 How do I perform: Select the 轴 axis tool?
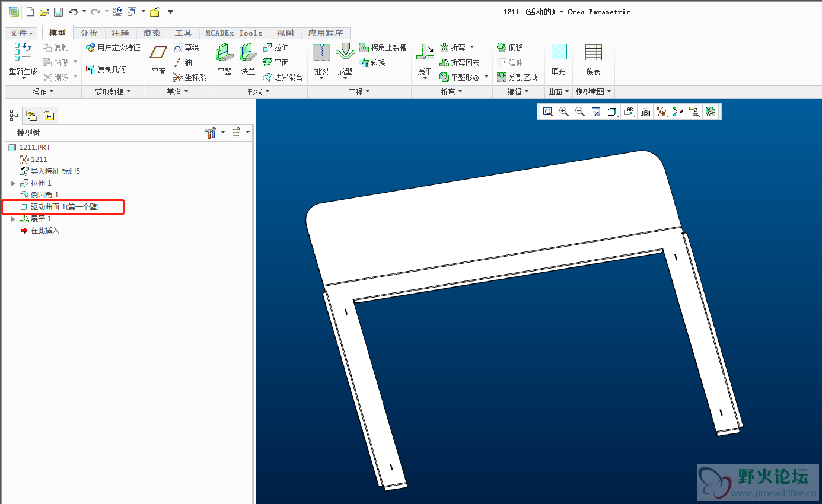(183, 62)
